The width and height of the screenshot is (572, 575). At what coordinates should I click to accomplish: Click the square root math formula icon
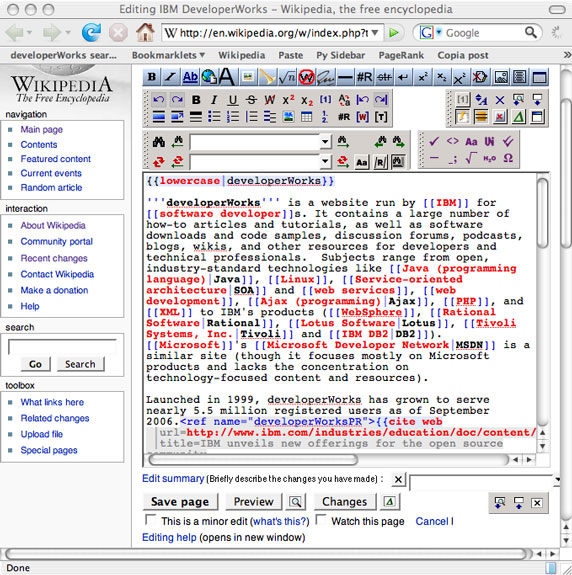tap(287, 77)
